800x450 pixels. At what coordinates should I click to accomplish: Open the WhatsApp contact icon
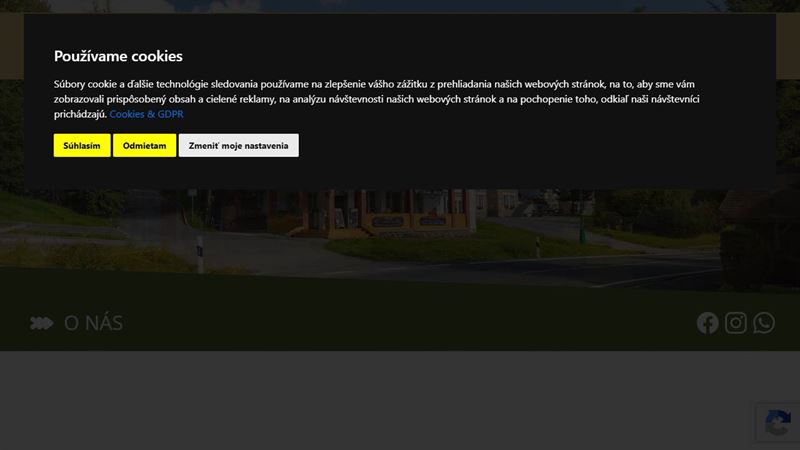pyautogui.click(x=764, y=323)
